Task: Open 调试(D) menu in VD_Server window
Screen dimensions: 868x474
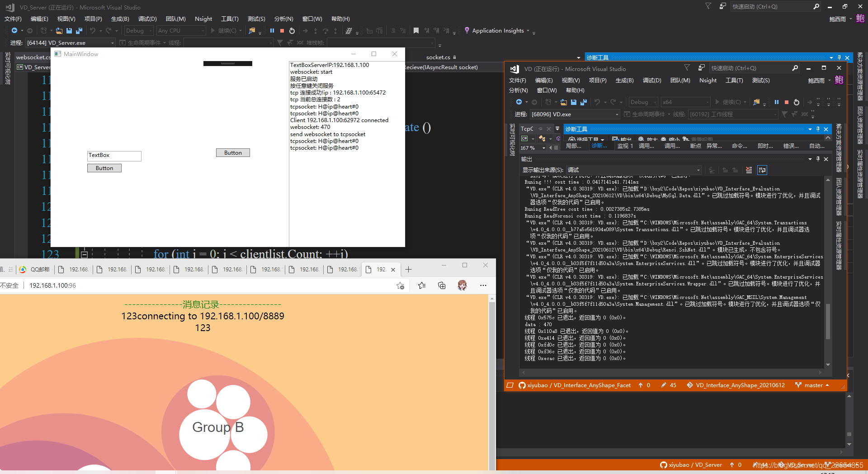Action: pyautogui.click(x=147, y=19)
